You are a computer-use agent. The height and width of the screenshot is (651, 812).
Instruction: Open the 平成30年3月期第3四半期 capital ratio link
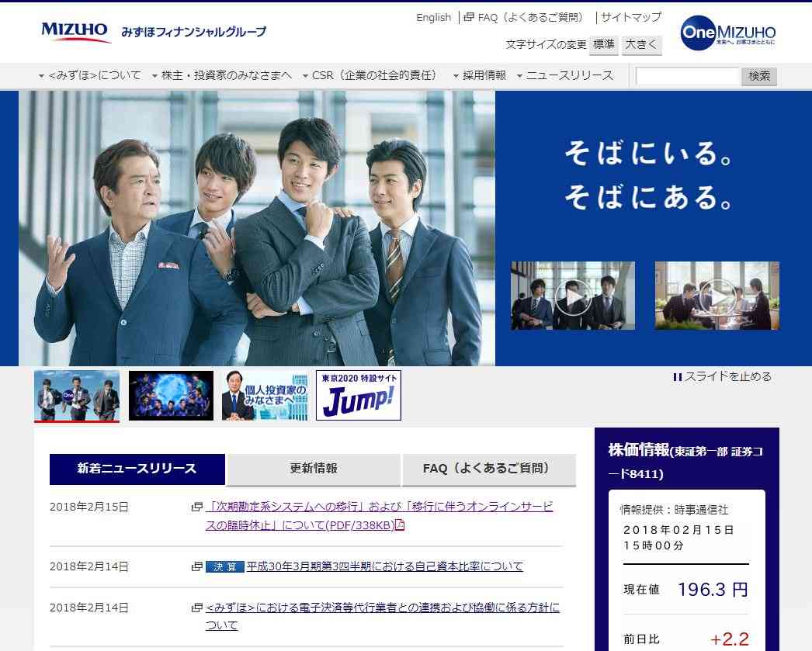[x=385, y=566]
